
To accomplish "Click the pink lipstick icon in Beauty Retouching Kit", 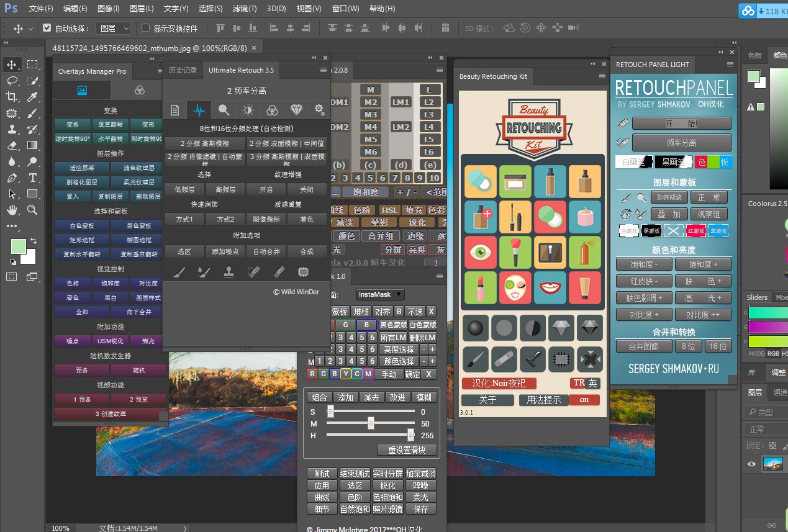I will 480,287.
